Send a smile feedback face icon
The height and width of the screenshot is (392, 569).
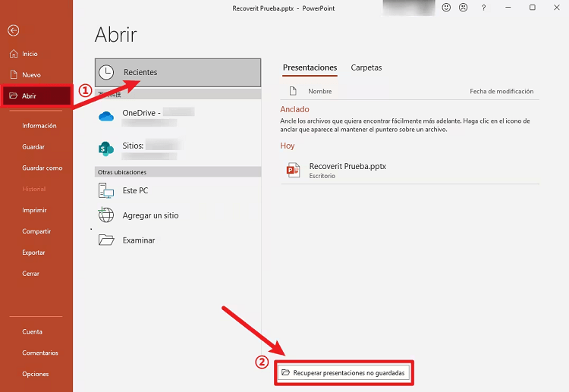[446, 8]
